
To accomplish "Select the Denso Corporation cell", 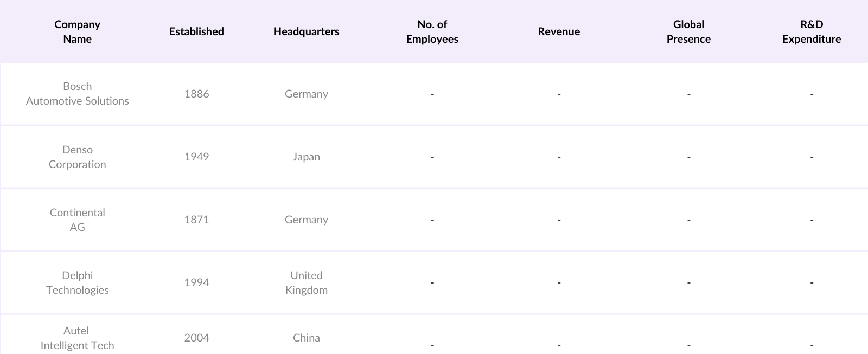I will click(x=78, y=157).
